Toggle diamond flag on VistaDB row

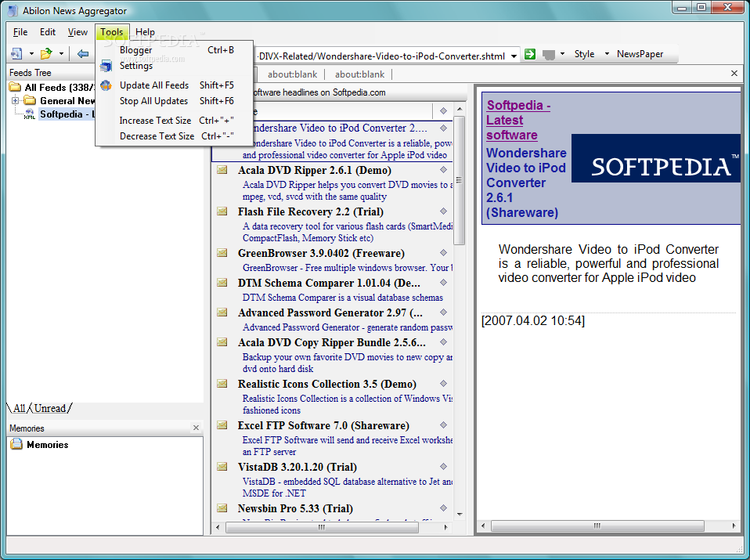[x=443, y=466]
